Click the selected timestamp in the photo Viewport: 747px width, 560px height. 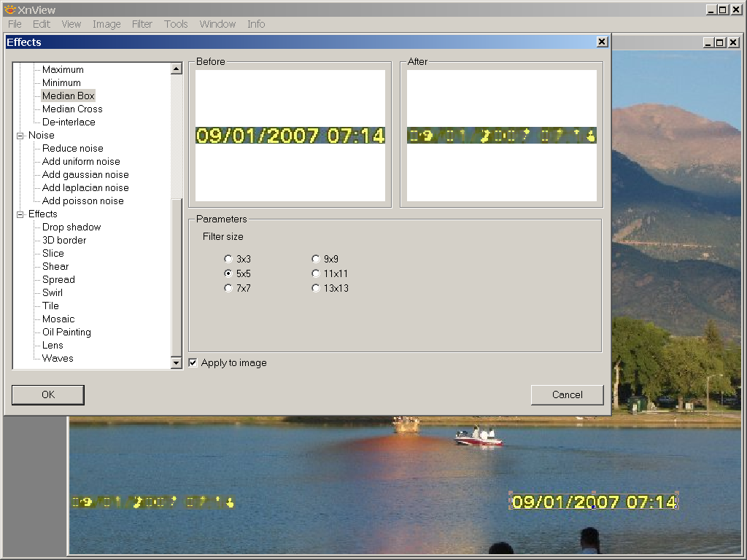594,502
